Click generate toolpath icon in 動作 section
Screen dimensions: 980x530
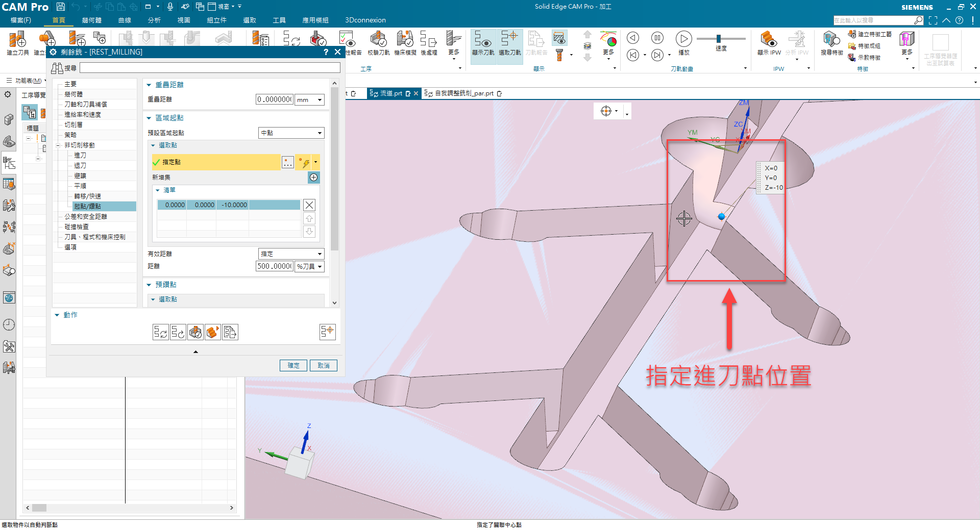(160, 333)
